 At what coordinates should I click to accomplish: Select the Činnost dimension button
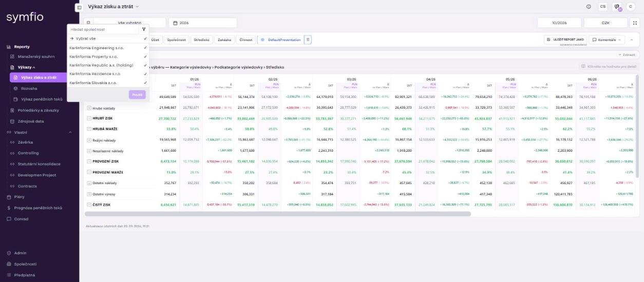[x=245, y=39]
